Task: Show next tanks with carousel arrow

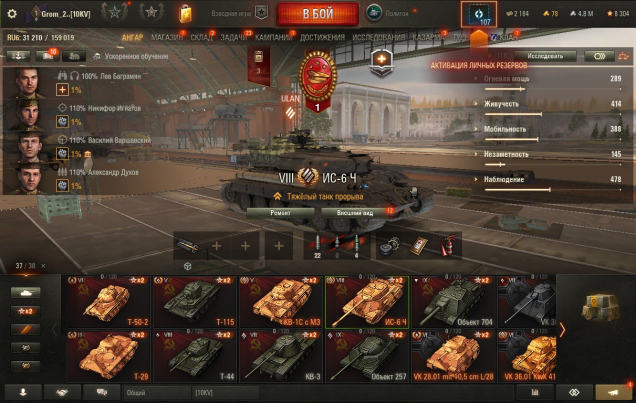Action: pos(562,330)
